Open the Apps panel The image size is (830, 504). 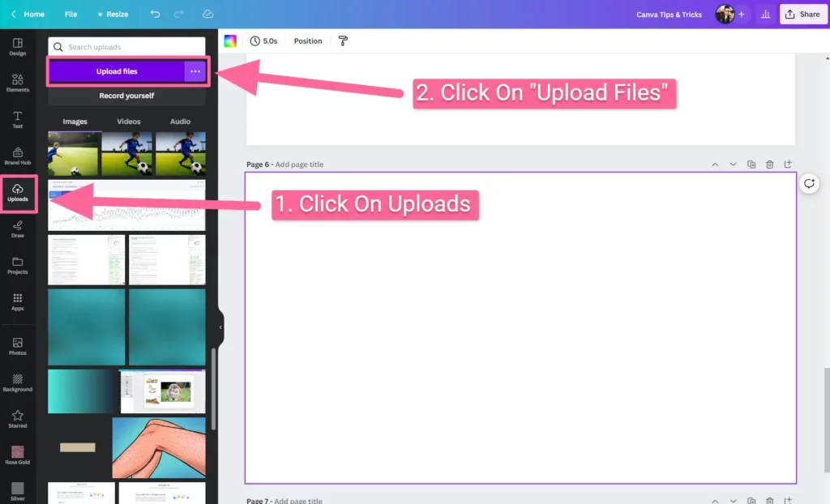pos(17,301)
